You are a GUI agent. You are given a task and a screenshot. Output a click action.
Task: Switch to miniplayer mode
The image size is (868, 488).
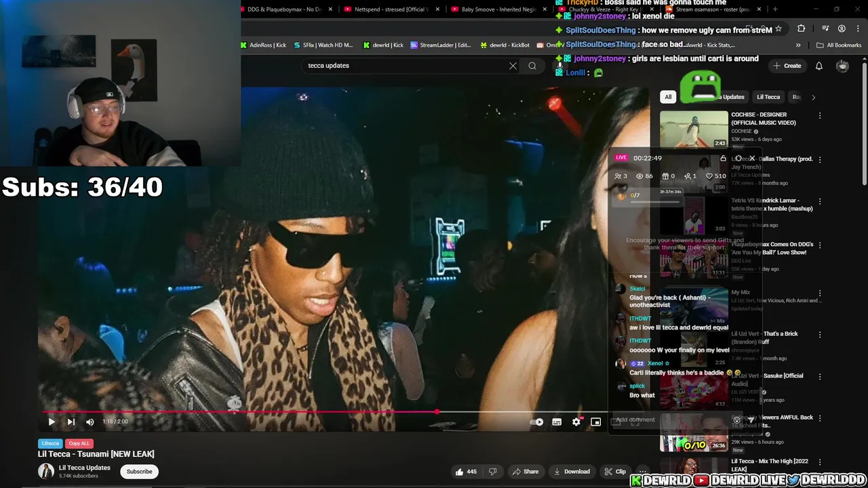click(595, 422)
